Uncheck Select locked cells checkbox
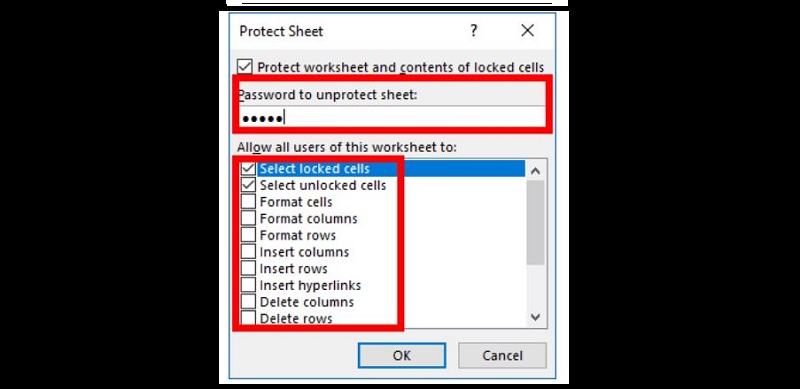800x389 pixels. 248,168
